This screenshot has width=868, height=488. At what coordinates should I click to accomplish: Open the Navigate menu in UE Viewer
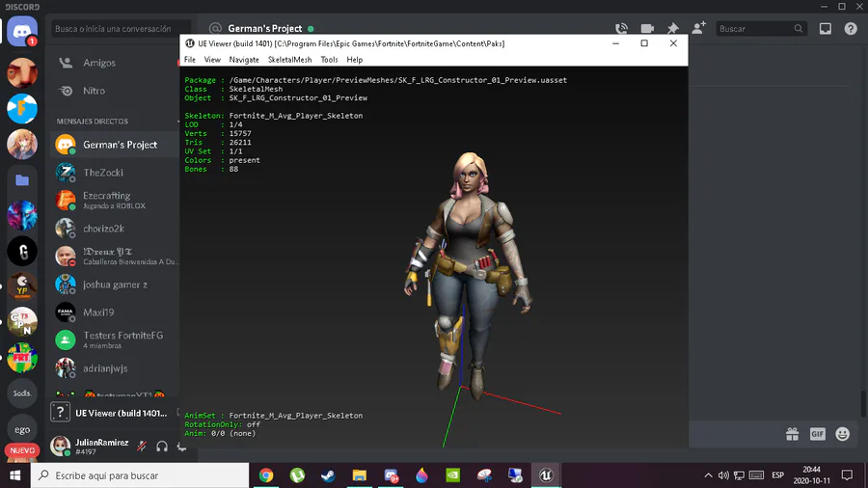244,60
